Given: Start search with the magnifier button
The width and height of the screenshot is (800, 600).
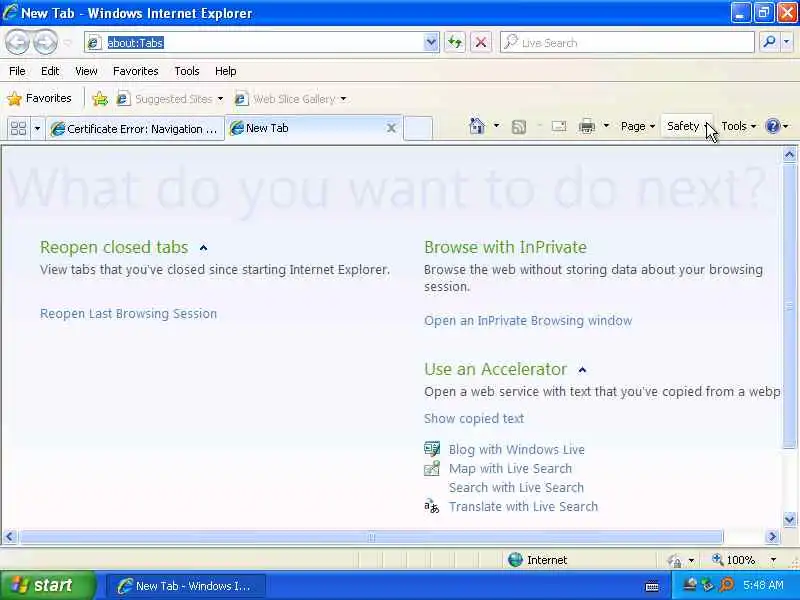Looking at the screenshot, I should [769, 42].
